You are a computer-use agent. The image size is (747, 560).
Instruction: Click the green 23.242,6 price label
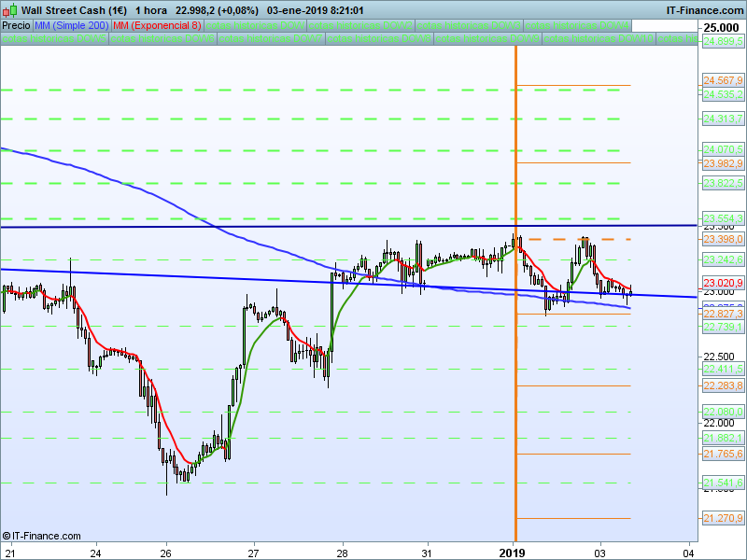click(x=723, y=259)
